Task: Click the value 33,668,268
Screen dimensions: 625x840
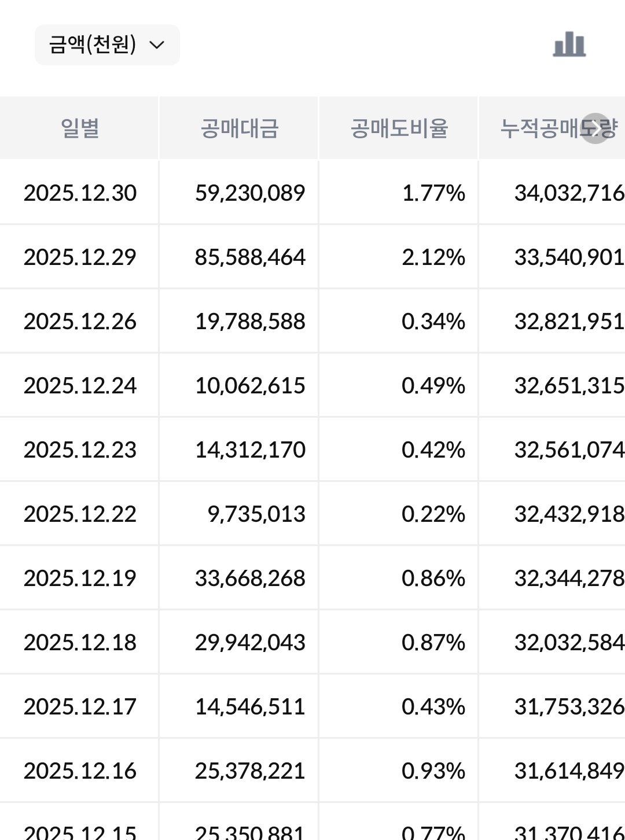Action: (x=250, y=578)
